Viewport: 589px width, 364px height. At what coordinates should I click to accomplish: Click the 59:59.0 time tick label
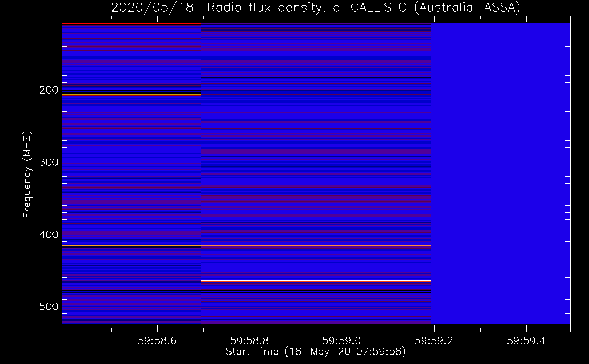click(342, 341)
